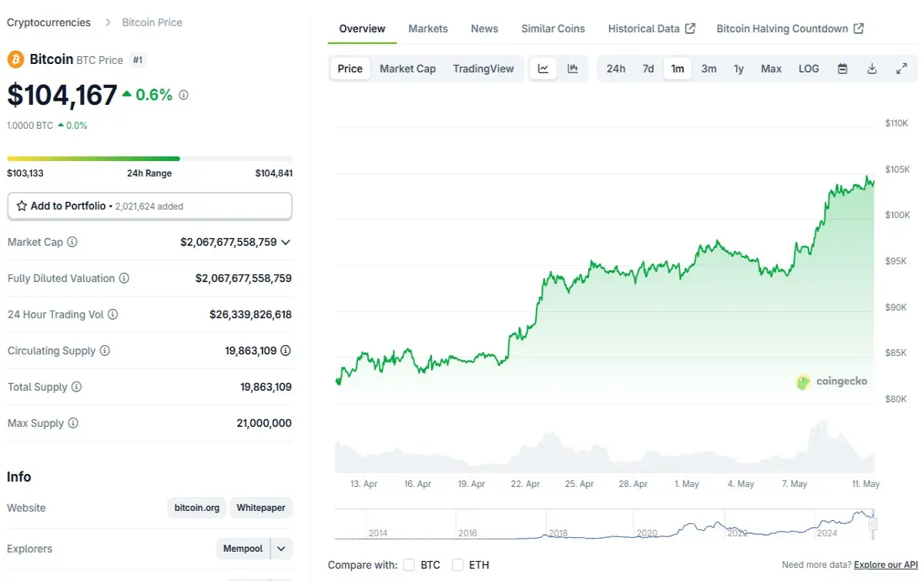Screen dimensions: 924x581
Task: Click the Bitcoin Price breadcrumb text
Action: (x=152, y=22)
